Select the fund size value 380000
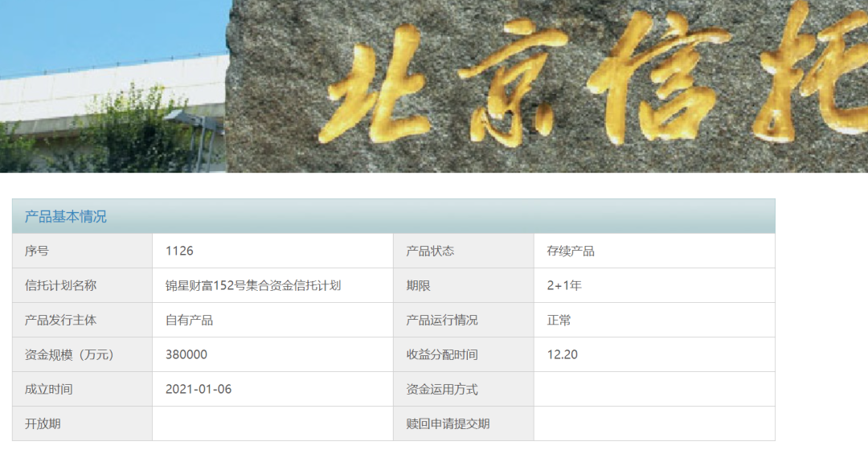The image size is (868, 458). pos(186,354)
